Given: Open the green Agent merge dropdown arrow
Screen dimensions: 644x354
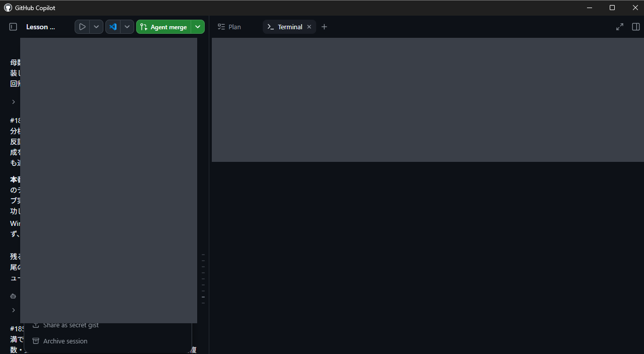Looking at the screenshot, I should [198, 27].
